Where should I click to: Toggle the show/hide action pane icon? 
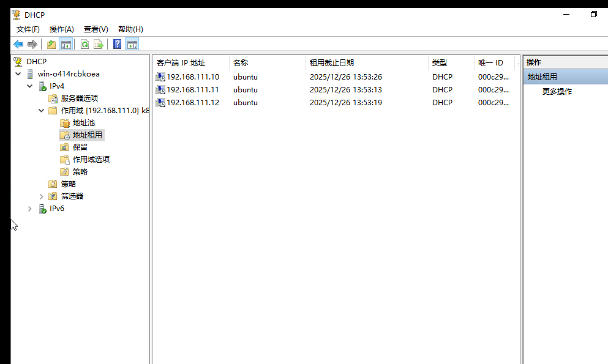click(132, 44)
